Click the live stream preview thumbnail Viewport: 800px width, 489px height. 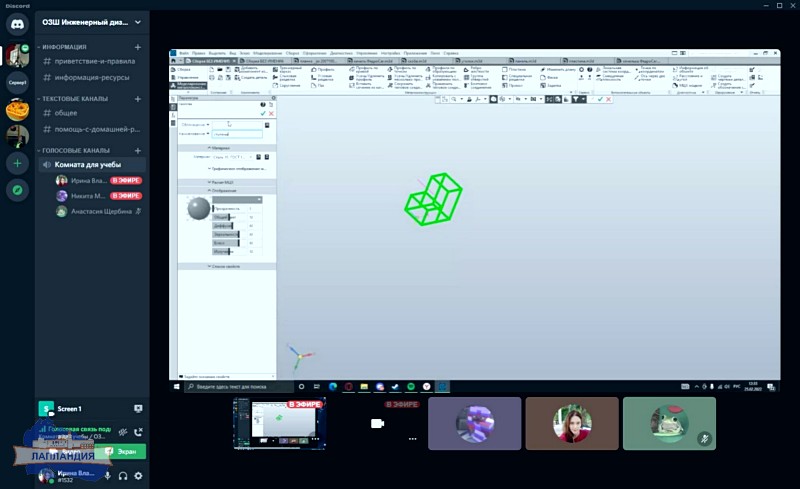279,423
